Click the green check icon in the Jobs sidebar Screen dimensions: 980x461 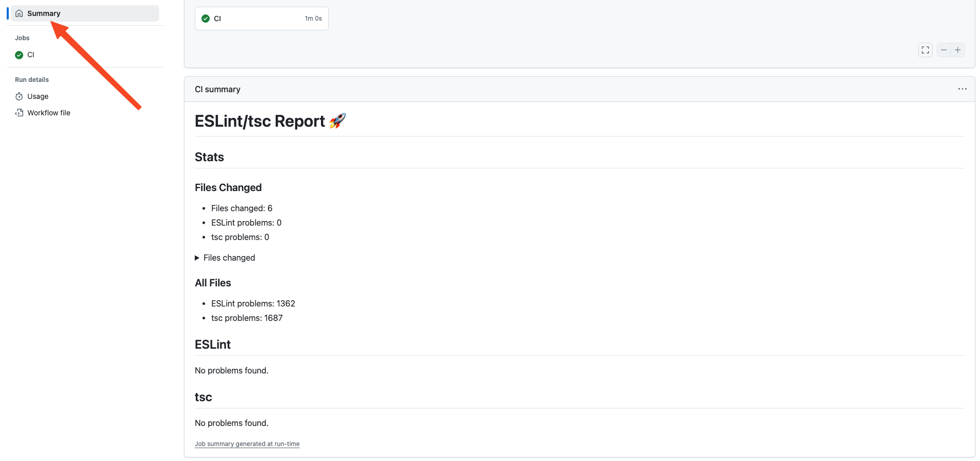(x=19, y=55)
